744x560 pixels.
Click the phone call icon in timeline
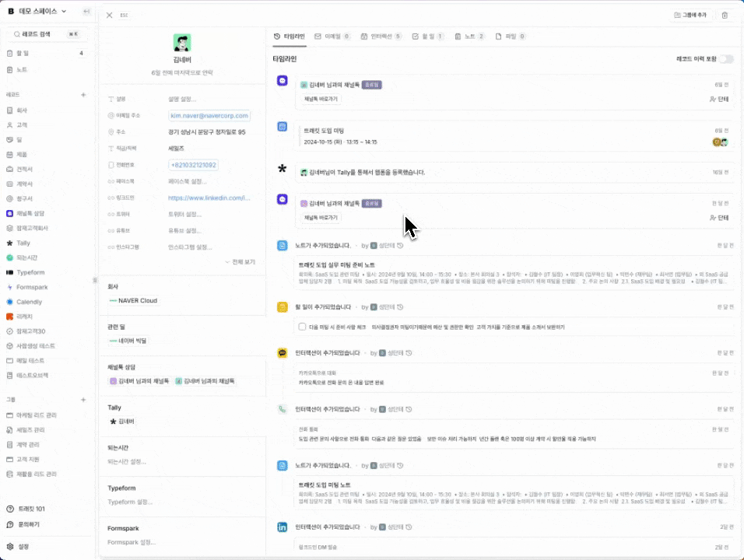tap(283, 408)
